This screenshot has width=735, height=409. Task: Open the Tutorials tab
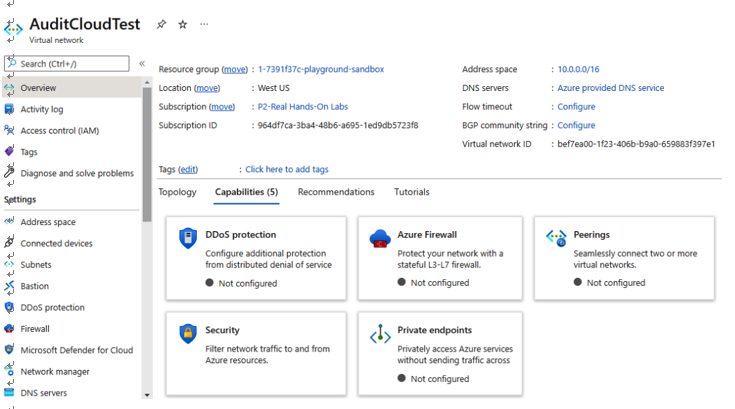point(412,192)
